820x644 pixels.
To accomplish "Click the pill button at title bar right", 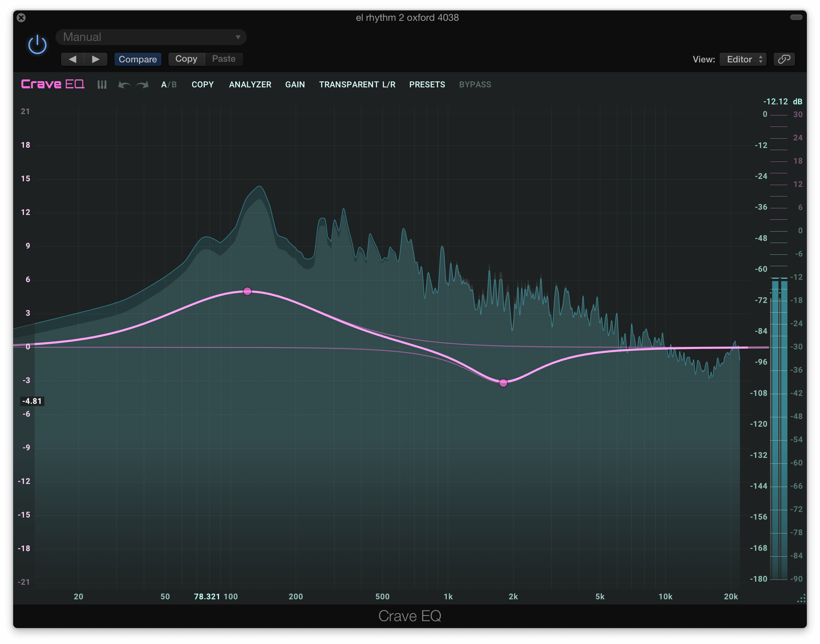I will pos(796,17).
